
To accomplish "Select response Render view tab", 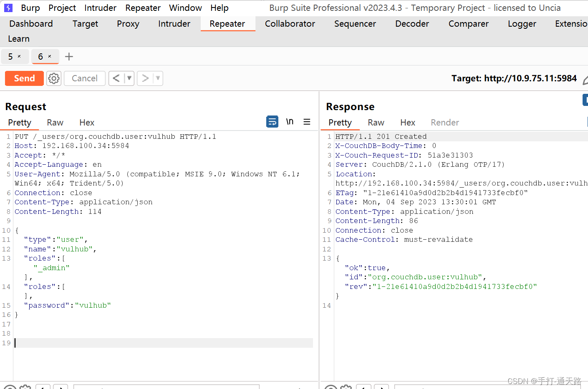I will 445,123.
